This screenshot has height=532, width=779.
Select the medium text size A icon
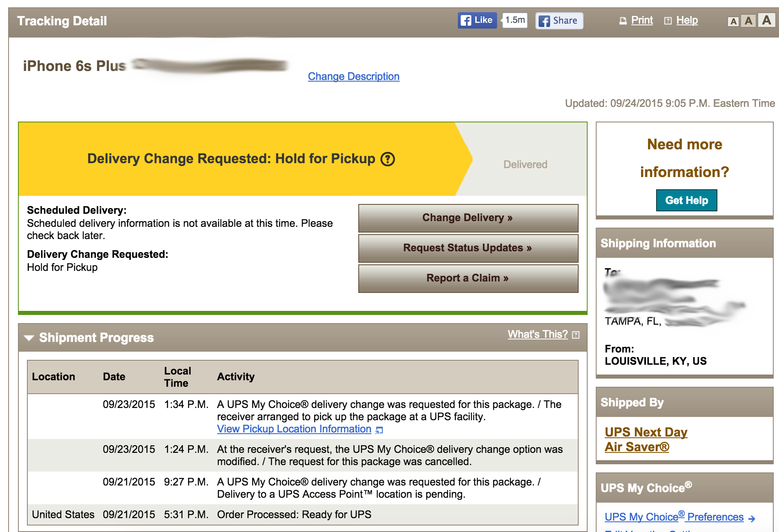pos(748,21)
